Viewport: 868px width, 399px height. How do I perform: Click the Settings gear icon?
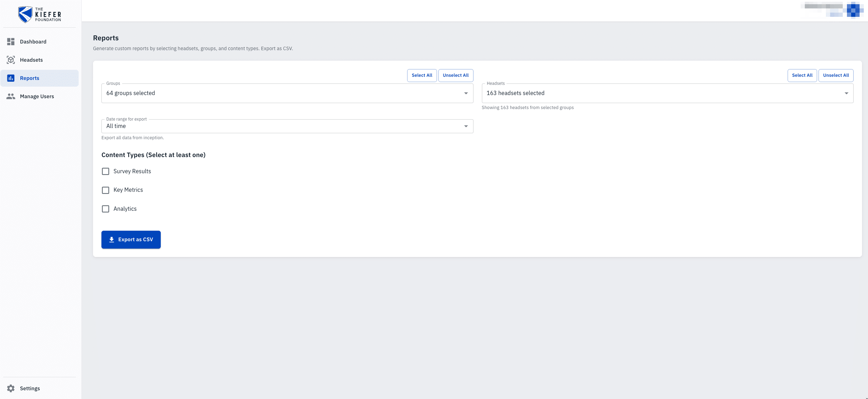(x=11, y=388)
